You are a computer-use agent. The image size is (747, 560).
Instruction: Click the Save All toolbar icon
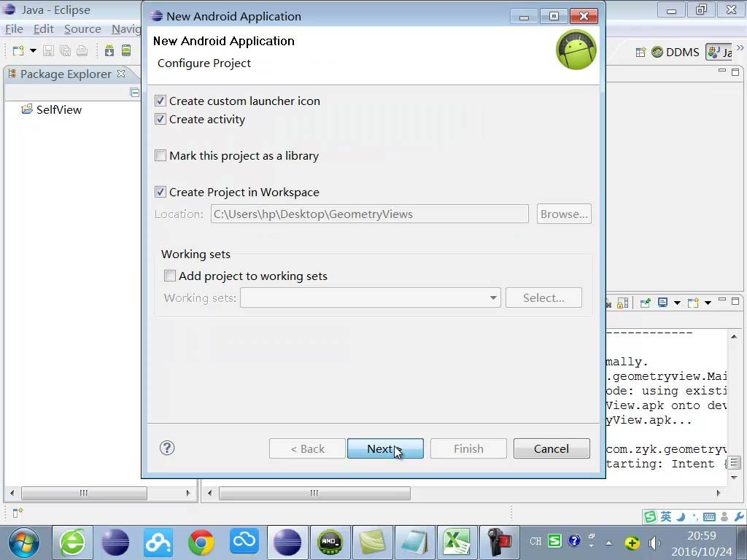[65, 50]
